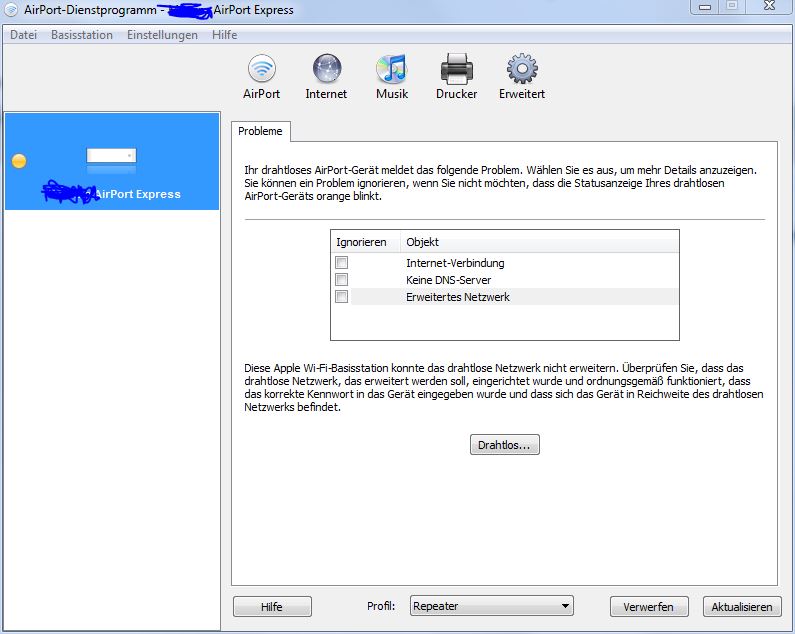Click the Drahtlos... button

[504, 445]
